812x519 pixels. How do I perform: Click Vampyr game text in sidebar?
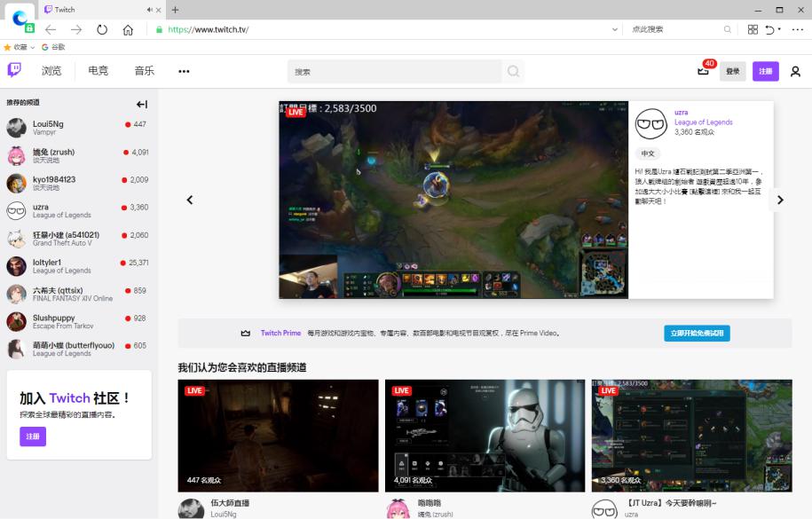(x=44, y=132)
